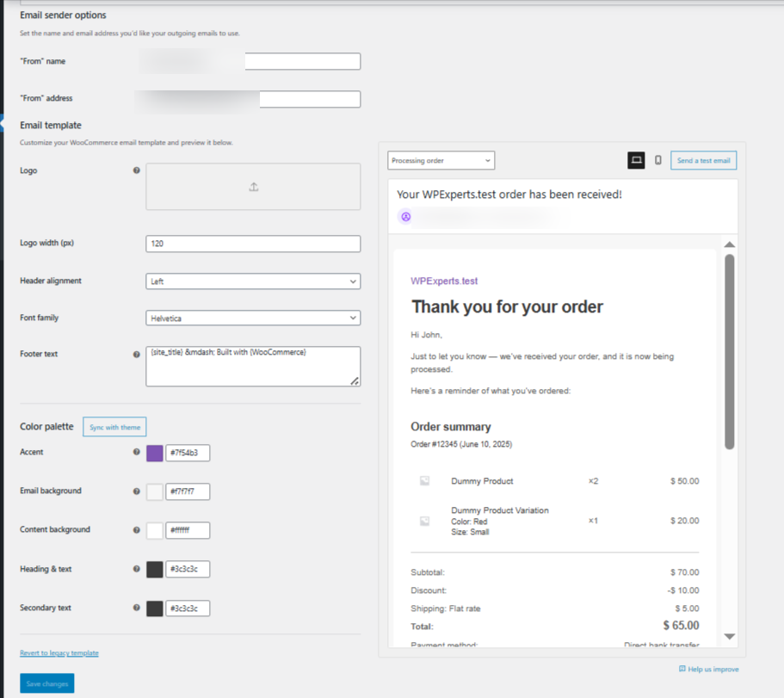Click inside the Logo width field

pos(252,244)
